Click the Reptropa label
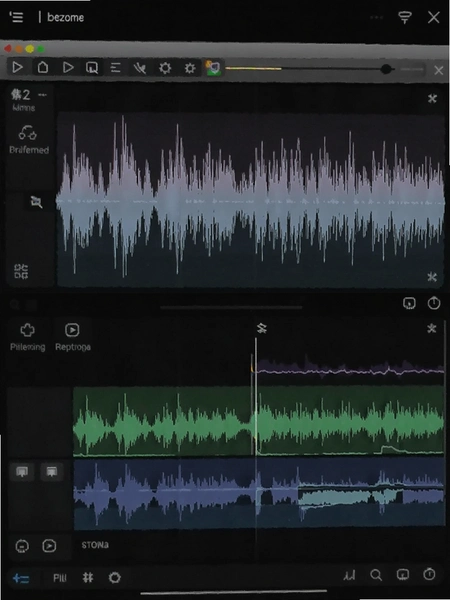450x600 pixels. (x=73, y=347)
